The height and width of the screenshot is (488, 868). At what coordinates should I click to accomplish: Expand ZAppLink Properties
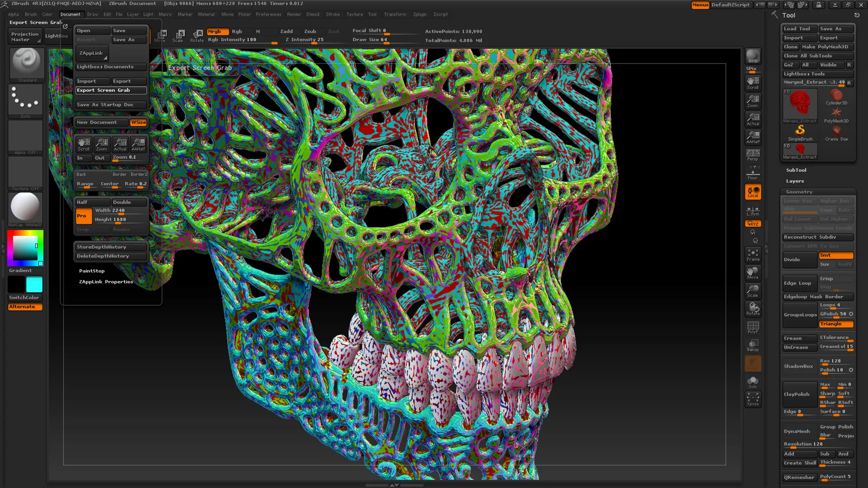[x=106, y=282]
